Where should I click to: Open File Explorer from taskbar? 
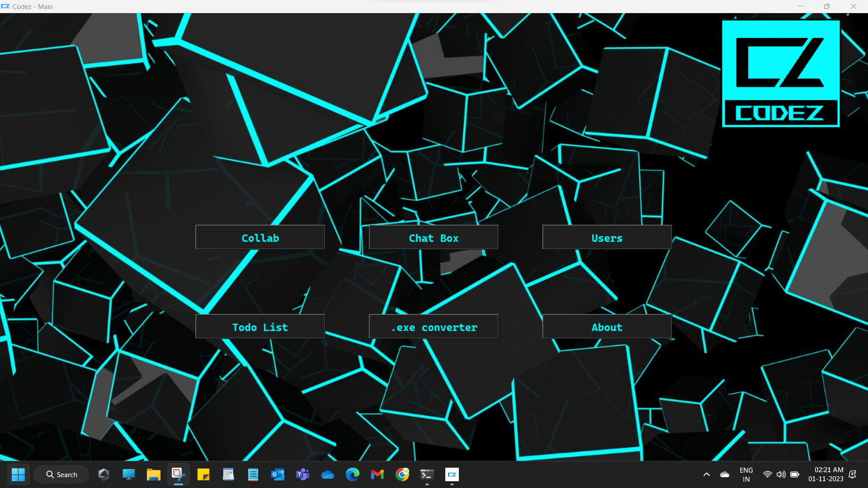pyautogui.click(x=153, y=474)
